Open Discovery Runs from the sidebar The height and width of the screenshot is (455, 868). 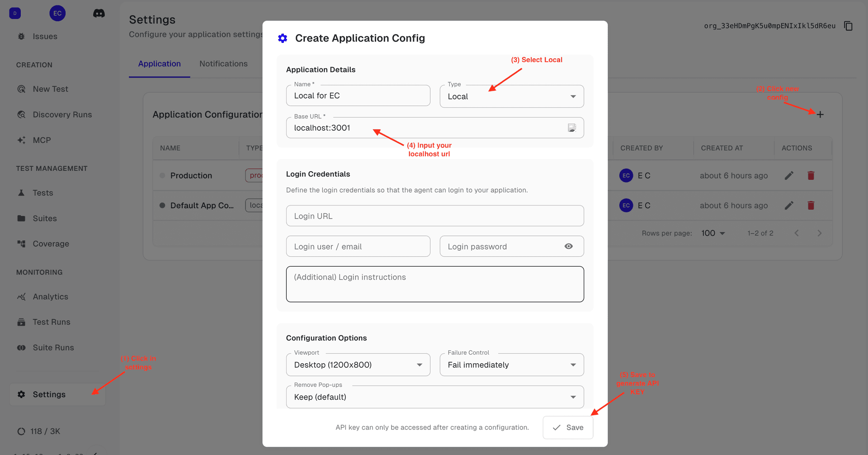[62, 115]
